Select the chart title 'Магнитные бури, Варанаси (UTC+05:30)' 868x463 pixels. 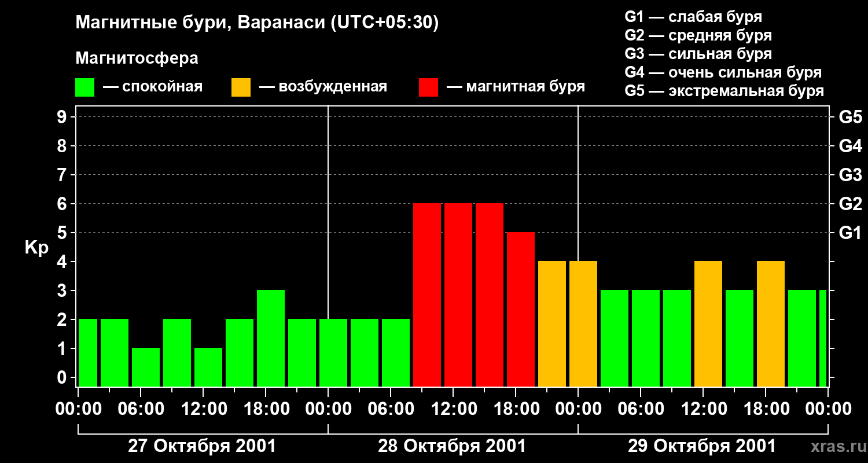[258, 23]
